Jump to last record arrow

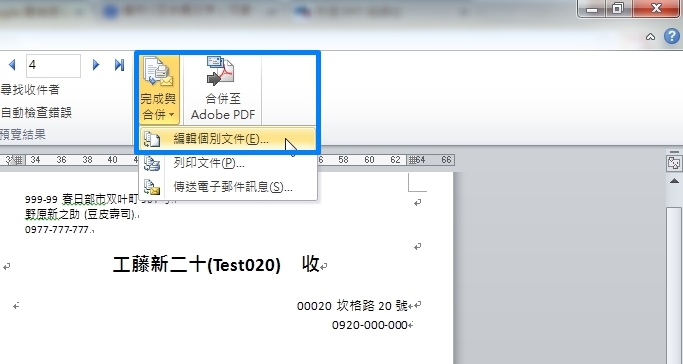tap(119, 65)
